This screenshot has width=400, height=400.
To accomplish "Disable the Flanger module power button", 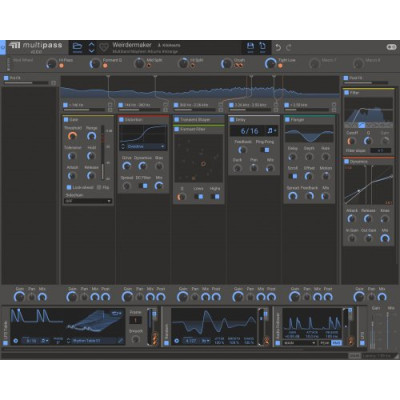I will [x=287, y=119].
